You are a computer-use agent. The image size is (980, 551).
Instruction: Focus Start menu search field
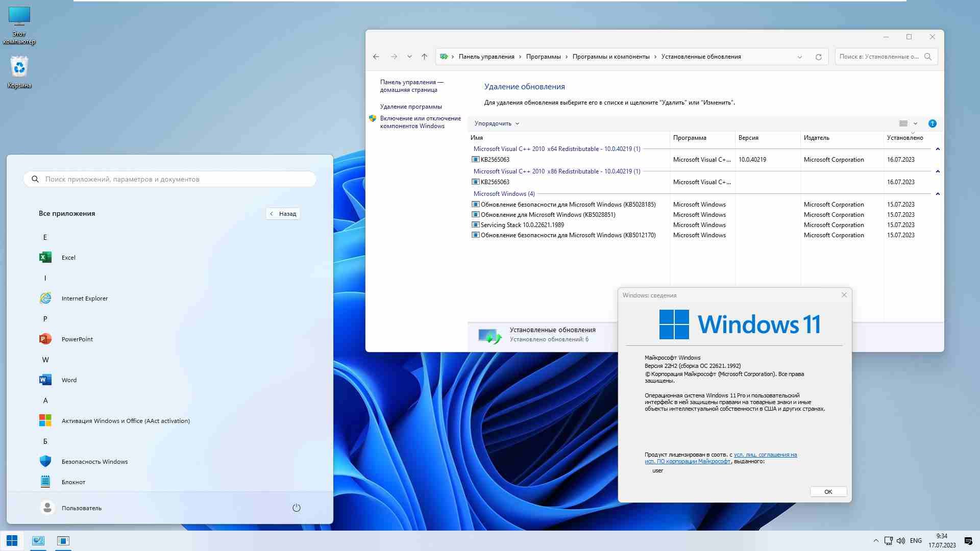(170, 179)
